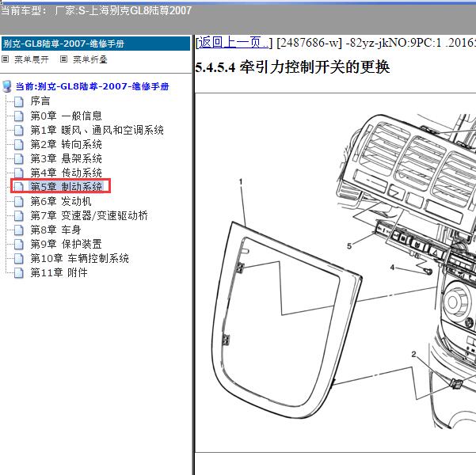Open highlighted 第5章 制动系统 chapter
The image size is (476, 475).
[66, 186]
